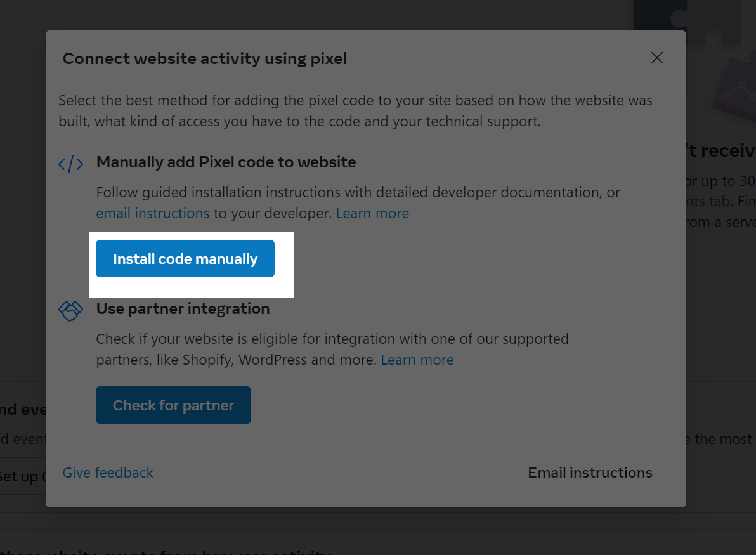Image resolution: width=756 pixels, height=555 pixels.
Task: Select the Use partner integration heading
Action: (183, 309)
